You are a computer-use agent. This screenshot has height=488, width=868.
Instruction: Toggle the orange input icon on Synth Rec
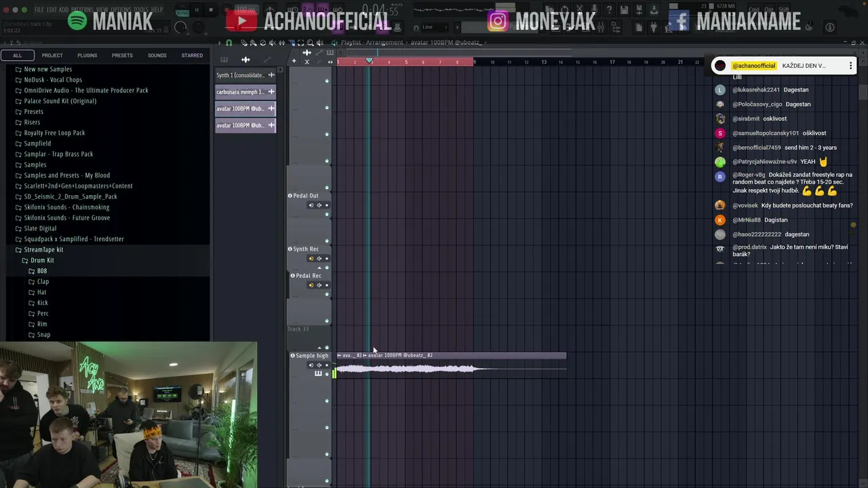point(311,258)
